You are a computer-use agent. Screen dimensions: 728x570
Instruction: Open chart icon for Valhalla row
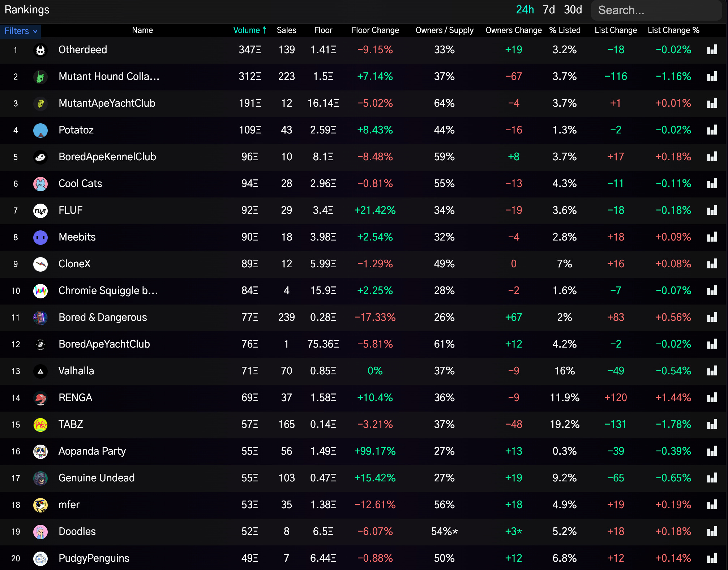pos(712,371)
